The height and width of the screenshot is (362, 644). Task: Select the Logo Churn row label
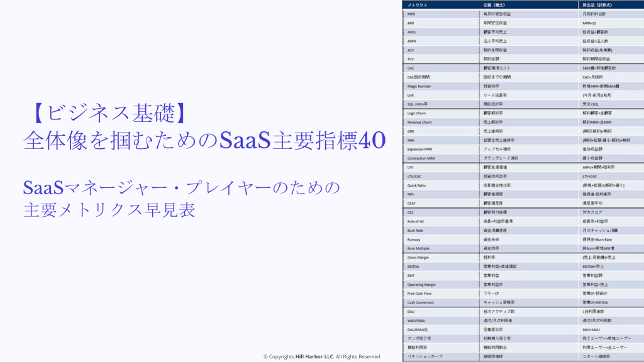(x=416, y=113)
